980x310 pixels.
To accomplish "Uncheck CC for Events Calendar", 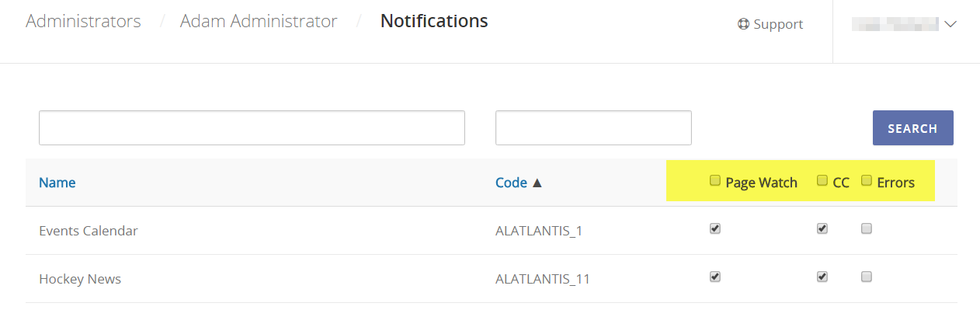I will coord(822,228).
